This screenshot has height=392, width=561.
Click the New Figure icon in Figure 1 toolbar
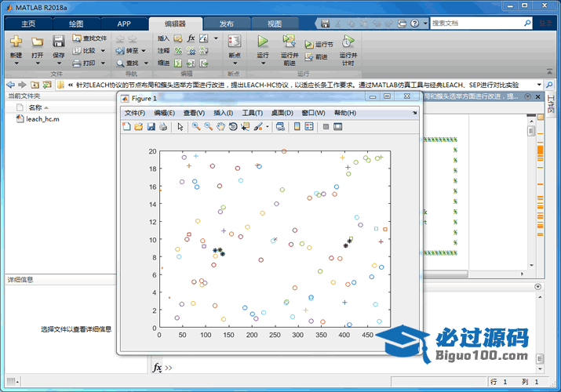coord(126,126)
